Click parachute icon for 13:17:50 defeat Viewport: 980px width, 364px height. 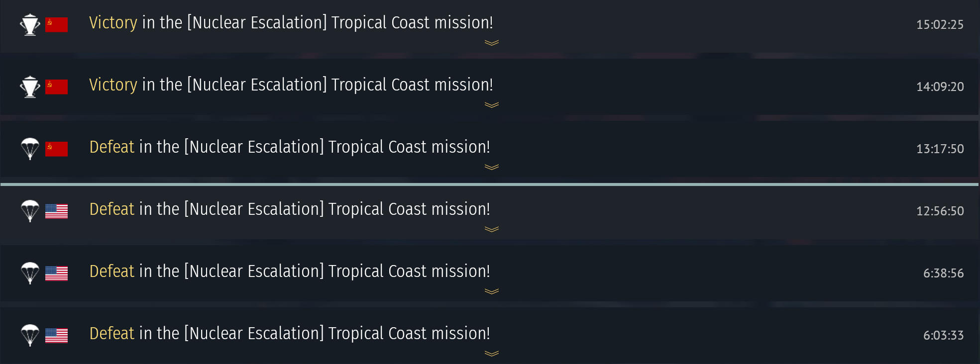point(30,149)
